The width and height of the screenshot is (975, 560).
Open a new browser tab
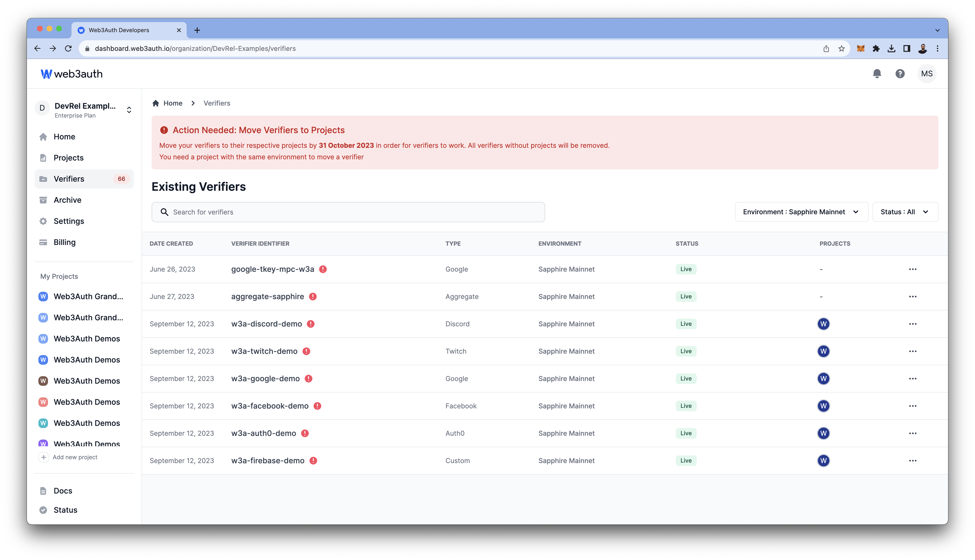(x=197, y=30)
